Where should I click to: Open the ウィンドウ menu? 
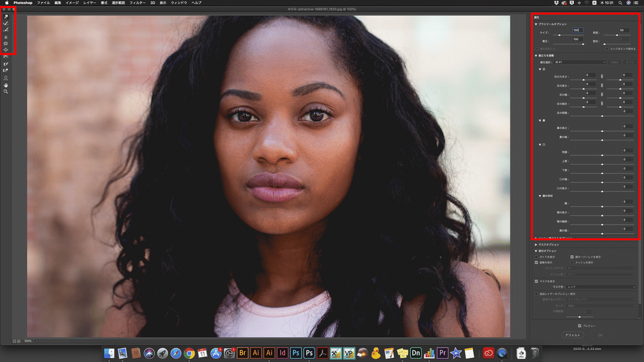[179, 3]
